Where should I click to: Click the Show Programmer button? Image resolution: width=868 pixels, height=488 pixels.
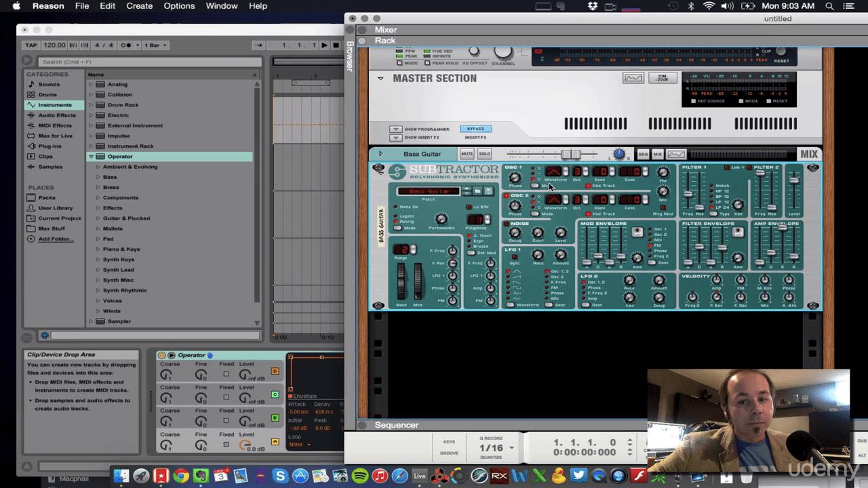pyautogui.click(x=396, y=129)
